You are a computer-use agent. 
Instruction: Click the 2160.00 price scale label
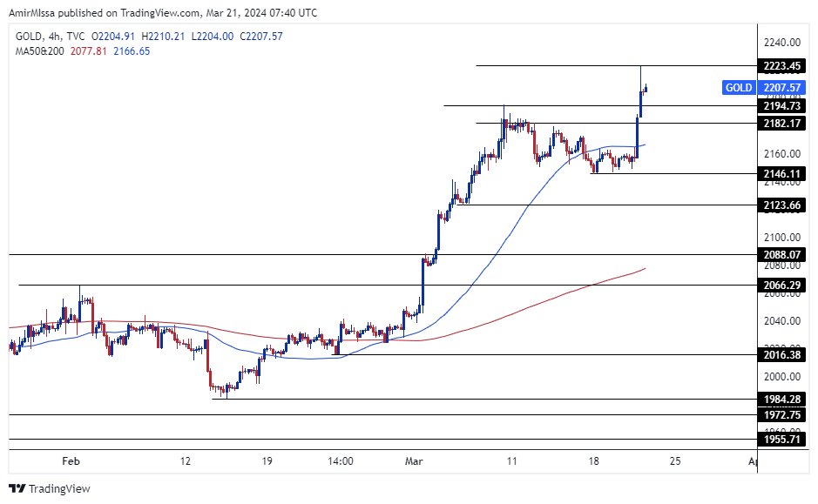point(781,154)
